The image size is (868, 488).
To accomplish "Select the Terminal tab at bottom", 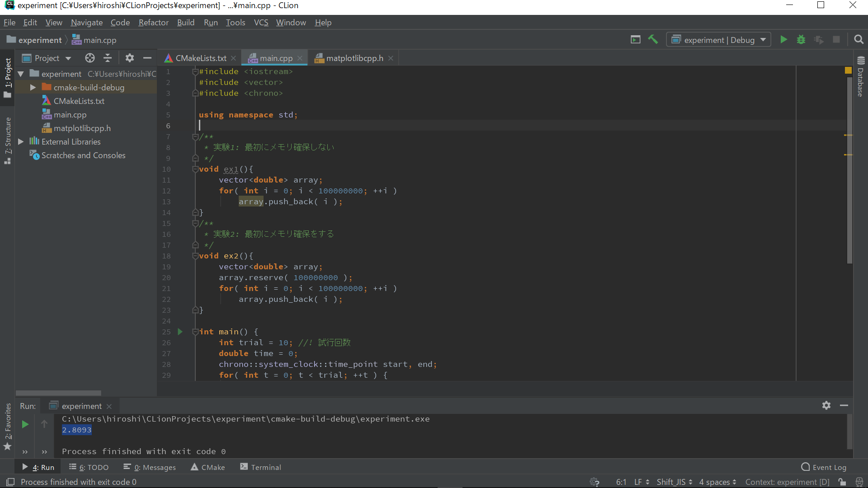I will coord(264,467).
